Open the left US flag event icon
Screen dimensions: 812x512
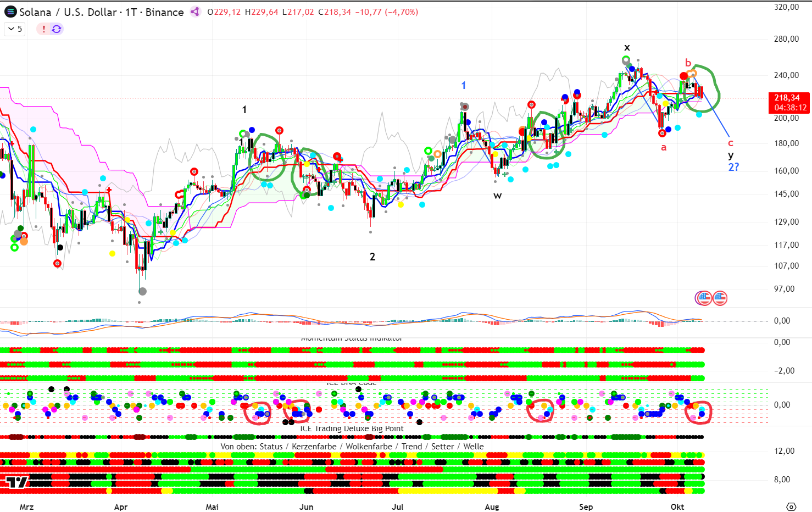click(704, 298)
